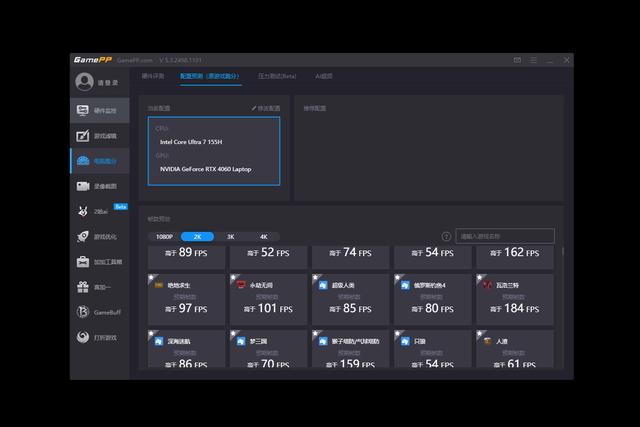
Task: Click red game icon on 101 FPS card
Action: click(x=241, y=285)
